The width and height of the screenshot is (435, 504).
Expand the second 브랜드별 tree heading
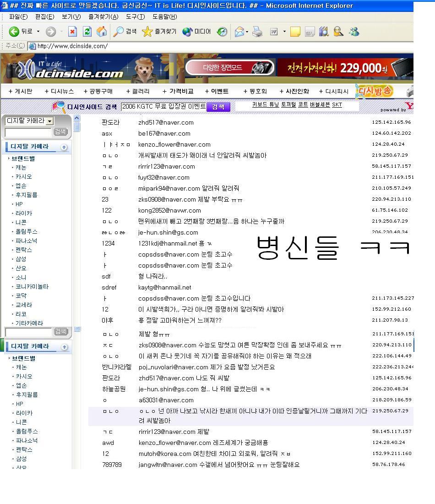[24, 358]
